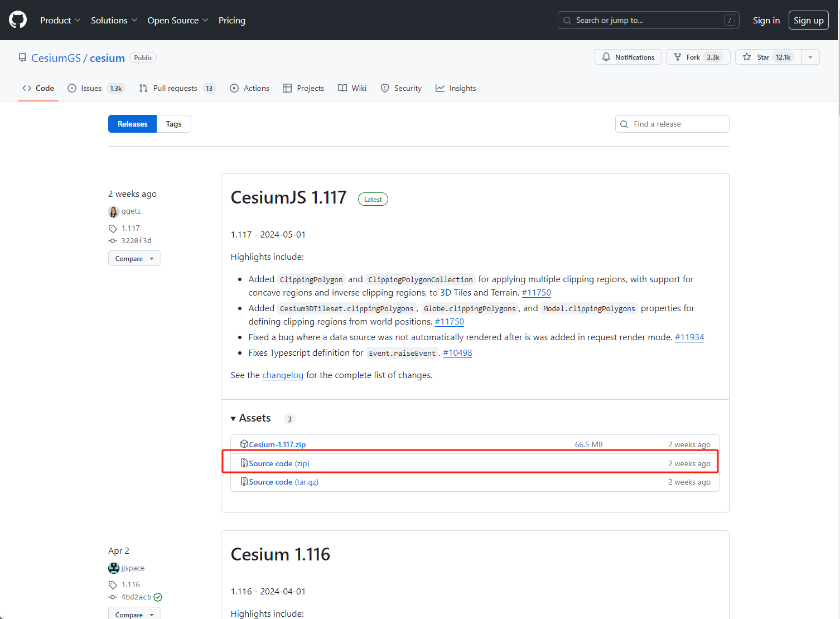Open the CesiumJS 1.117 release title
The width and height of the screenshot is (840, 619).
(x=288, y=197)
